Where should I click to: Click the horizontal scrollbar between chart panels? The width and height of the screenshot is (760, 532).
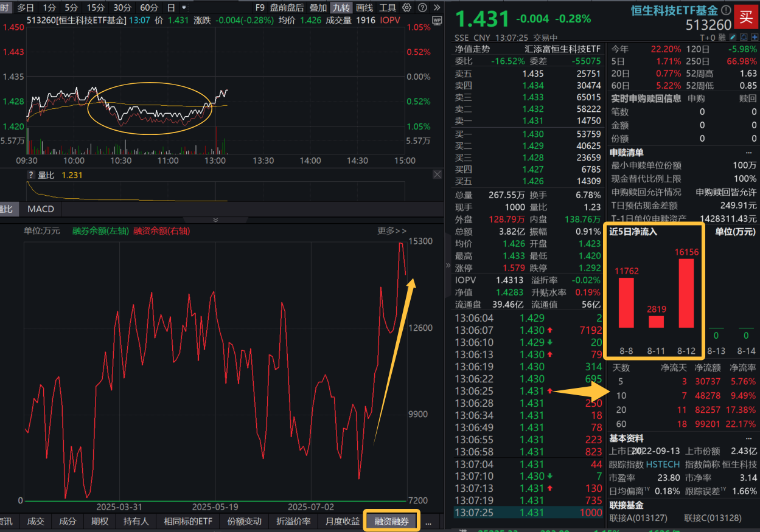pos(216,219)
